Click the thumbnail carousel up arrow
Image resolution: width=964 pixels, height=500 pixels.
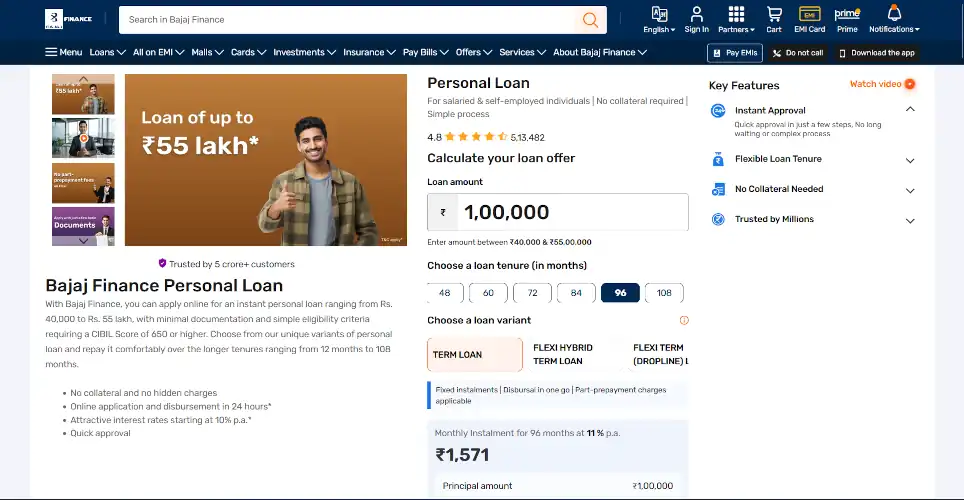[84, 79]
